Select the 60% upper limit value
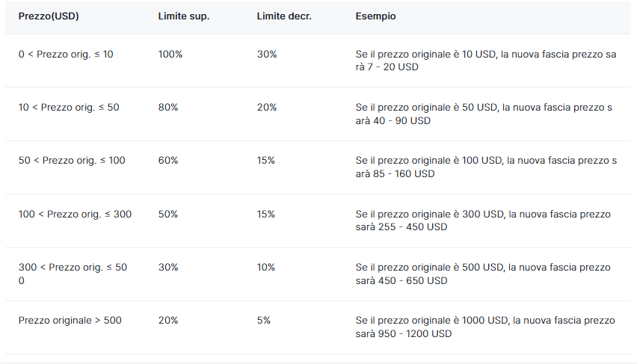Screen dimensions: 637x364 [168, 161]
